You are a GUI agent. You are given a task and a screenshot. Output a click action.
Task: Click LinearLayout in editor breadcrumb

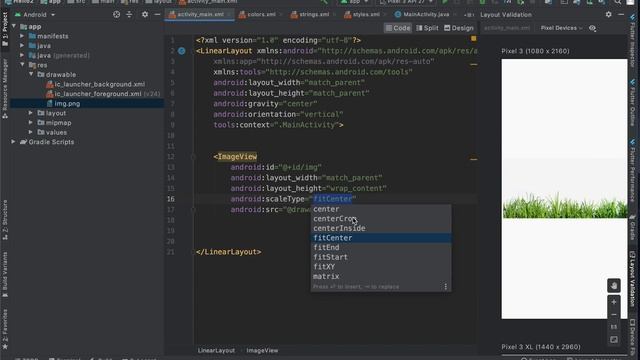[216, 351]
